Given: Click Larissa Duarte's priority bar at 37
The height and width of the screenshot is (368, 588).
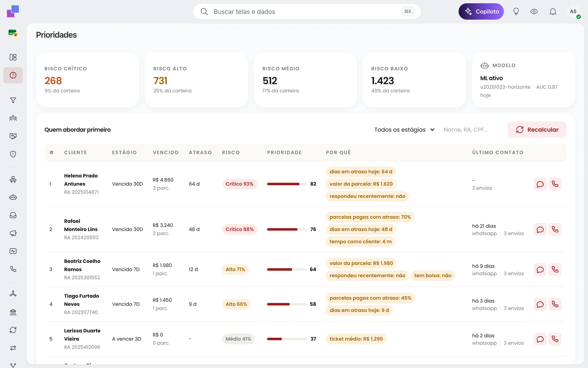Looking at the screenshot, I should coord(287,339).
